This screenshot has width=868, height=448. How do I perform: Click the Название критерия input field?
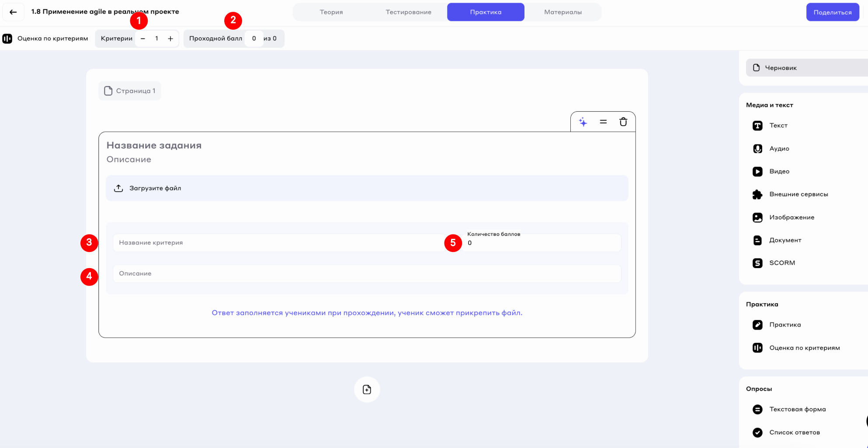click(280, 243)
